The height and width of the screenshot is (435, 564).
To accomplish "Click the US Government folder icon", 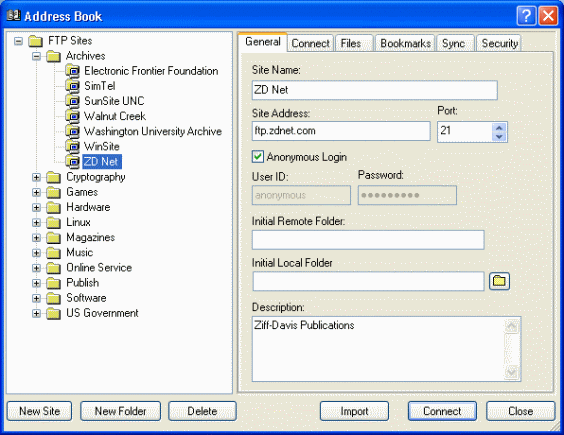I will (54, 313).
